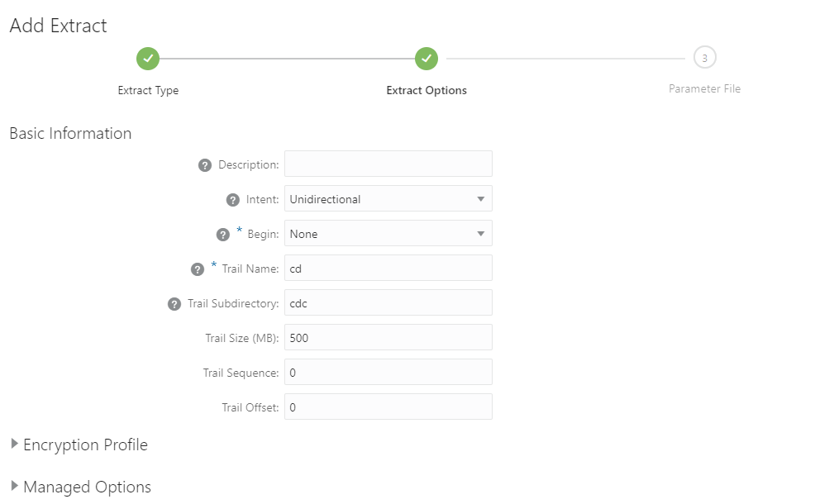Click the help icon beside Begin
The image size is (834, 504).
pyautogui.click(x=223, y=235)
